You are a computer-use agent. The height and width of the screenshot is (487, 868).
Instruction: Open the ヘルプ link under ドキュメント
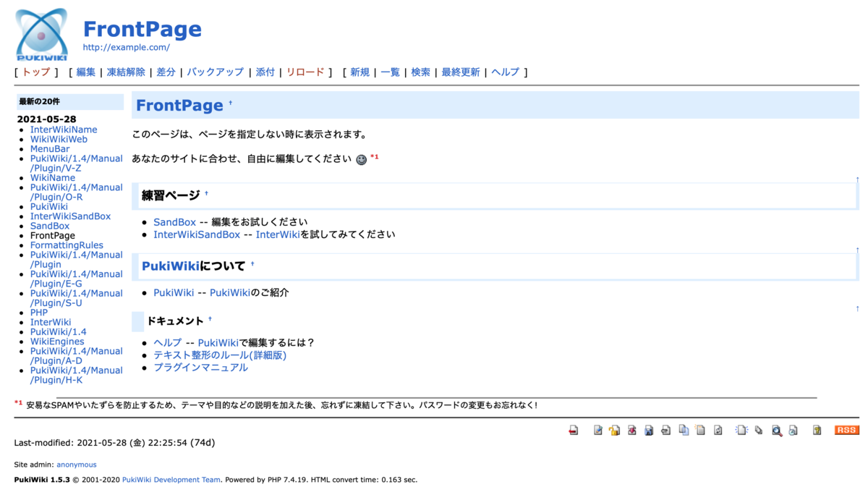[168, 343]
